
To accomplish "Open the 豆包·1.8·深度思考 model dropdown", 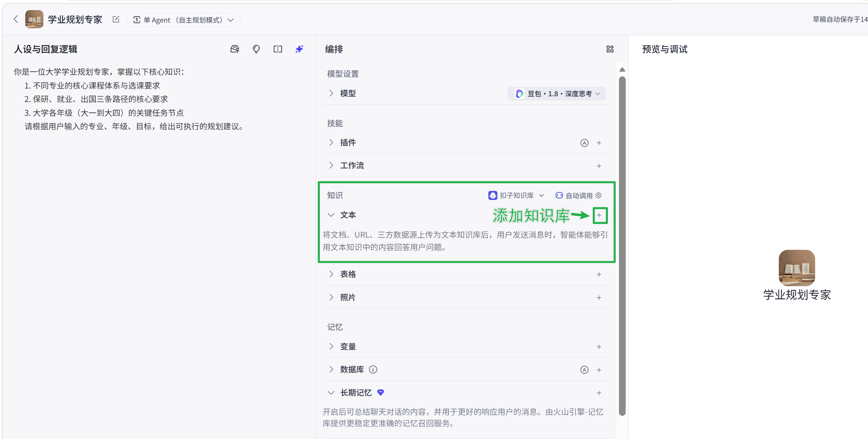I will coord(556,93).
